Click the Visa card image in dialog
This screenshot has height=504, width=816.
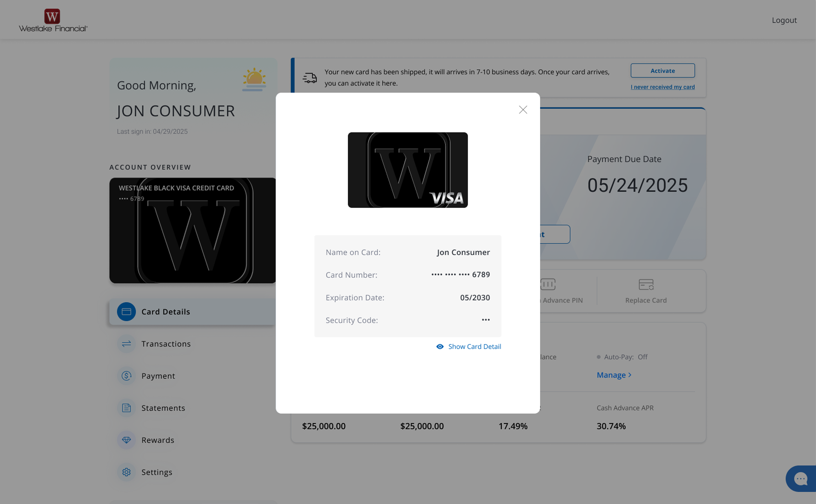click(407, 170)
